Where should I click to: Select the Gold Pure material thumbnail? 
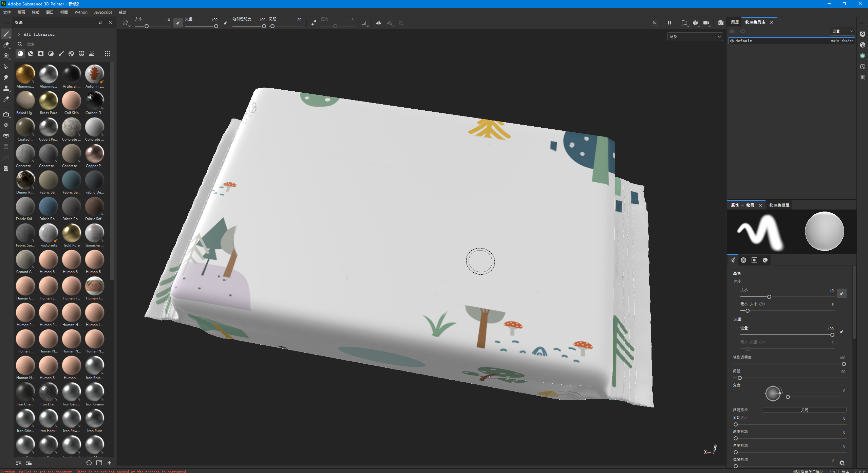pyautogui.click(x=71, y=233)
